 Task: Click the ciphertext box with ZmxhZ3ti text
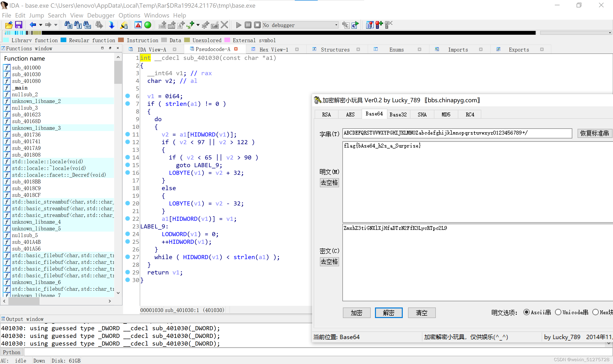pos(478,262)
